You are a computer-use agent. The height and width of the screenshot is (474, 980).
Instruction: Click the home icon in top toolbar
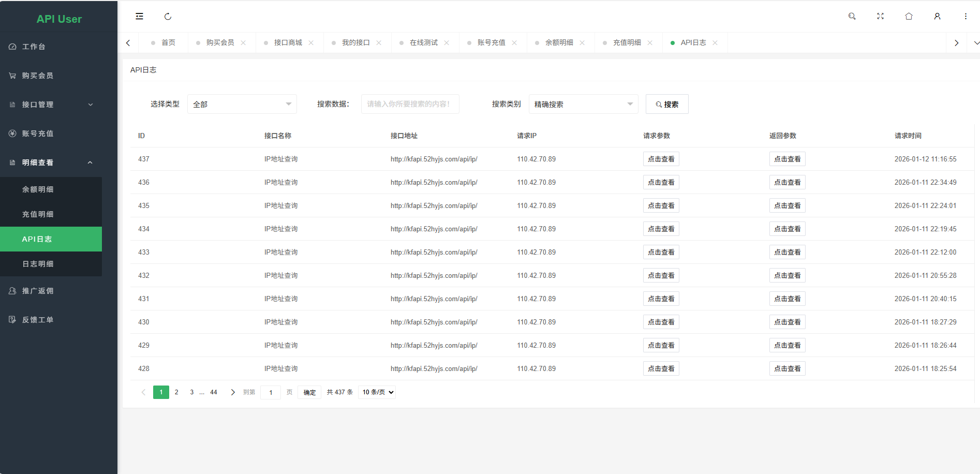(909, 16)
